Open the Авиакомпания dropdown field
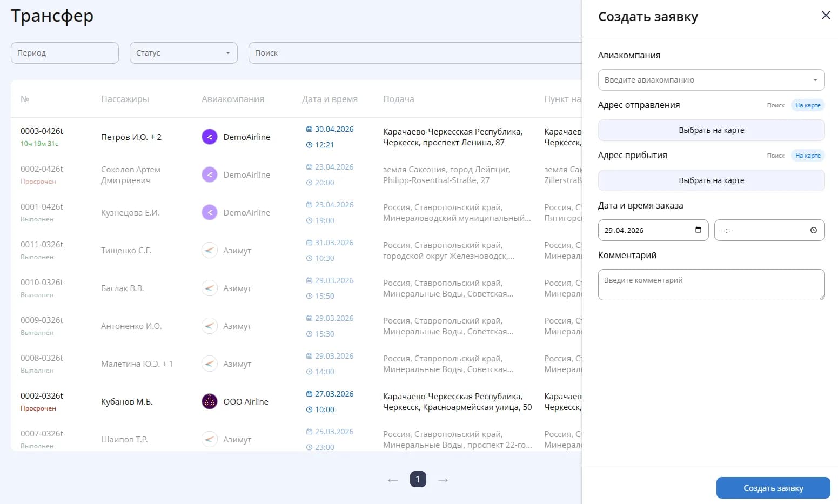Viewport: 838px width, 504px height. point(711,80)
